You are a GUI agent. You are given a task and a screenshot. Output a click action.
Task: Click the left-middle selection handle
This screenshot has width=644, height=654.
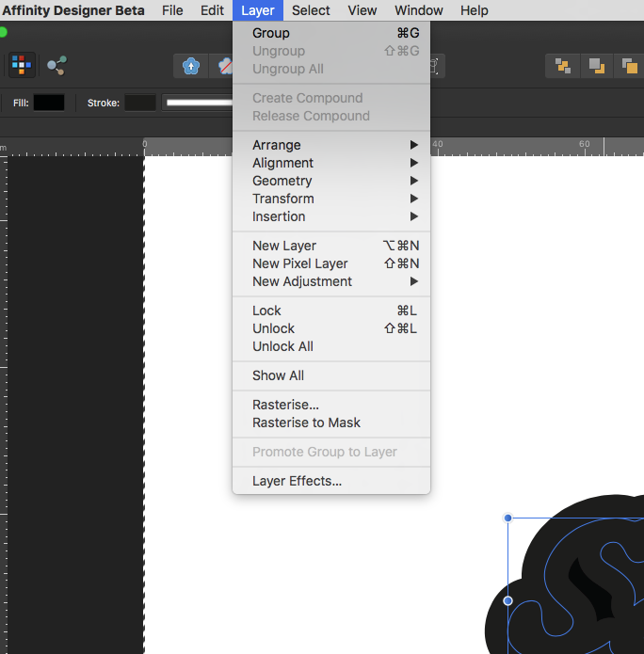507,600
